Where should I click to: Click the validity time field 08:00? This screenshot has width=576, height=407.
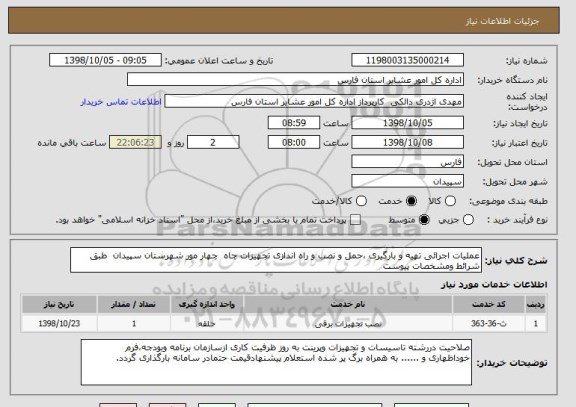(294, 142)
